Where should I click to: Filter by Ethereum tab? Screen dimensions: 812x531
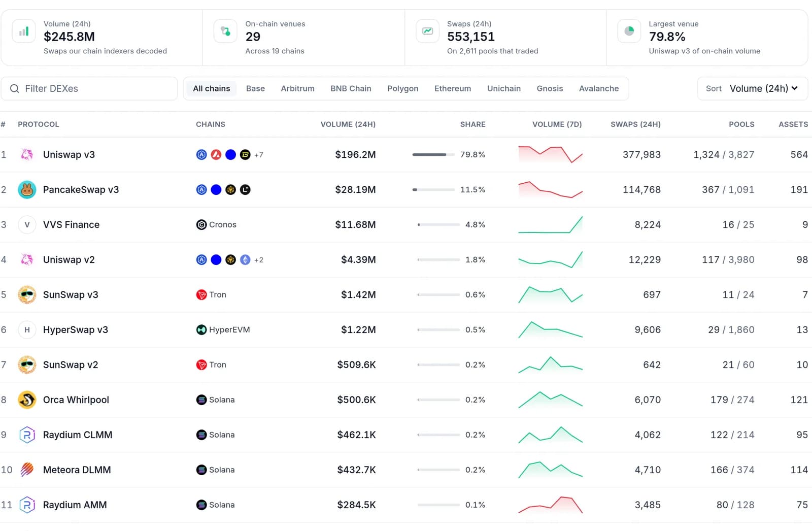(x=453, y=89)
